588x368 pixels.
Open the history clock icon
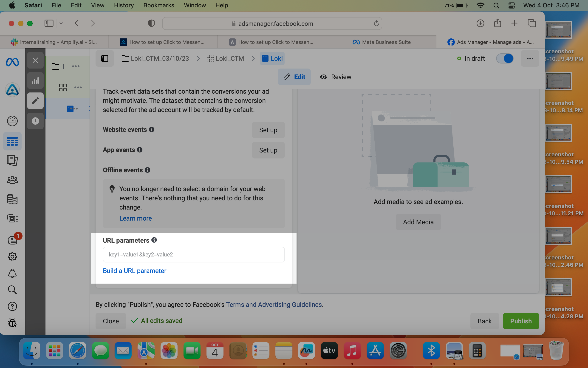(x=35, y=121)
